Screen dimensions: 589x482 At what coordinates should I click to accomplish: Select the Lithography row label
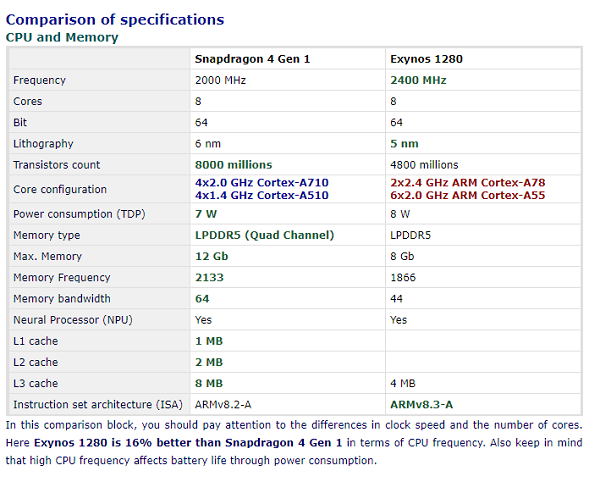tap(43, 144)
